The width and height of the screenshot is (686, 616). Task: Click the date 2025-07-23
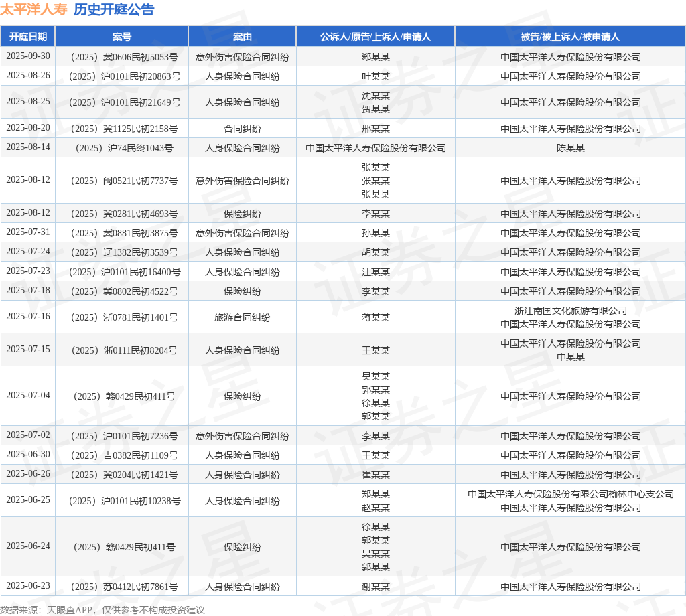click(28, 271)
